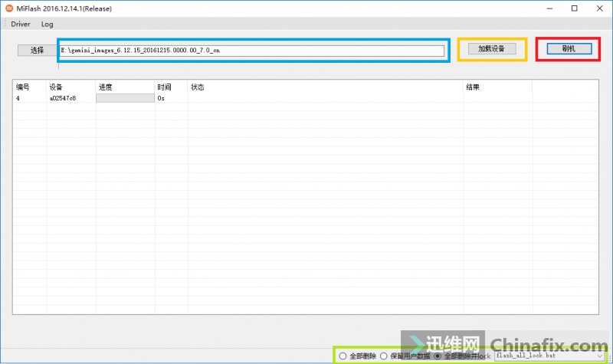
Task: Click the 加载设备 (load device) button
Action: [x=492, y=49]
